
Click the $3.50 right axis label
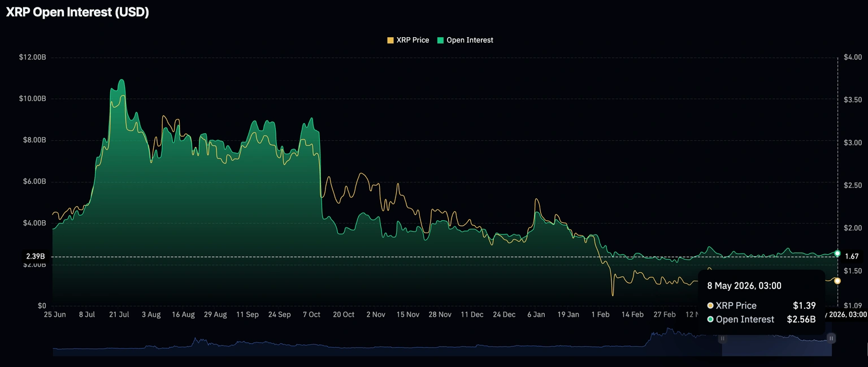click(853, 99)
